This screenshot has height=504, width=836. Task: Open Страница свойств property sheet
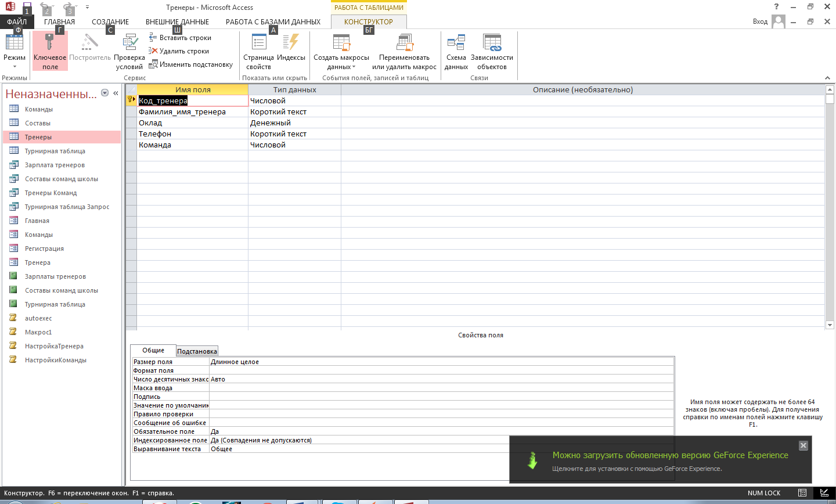[x=258, y=51]
